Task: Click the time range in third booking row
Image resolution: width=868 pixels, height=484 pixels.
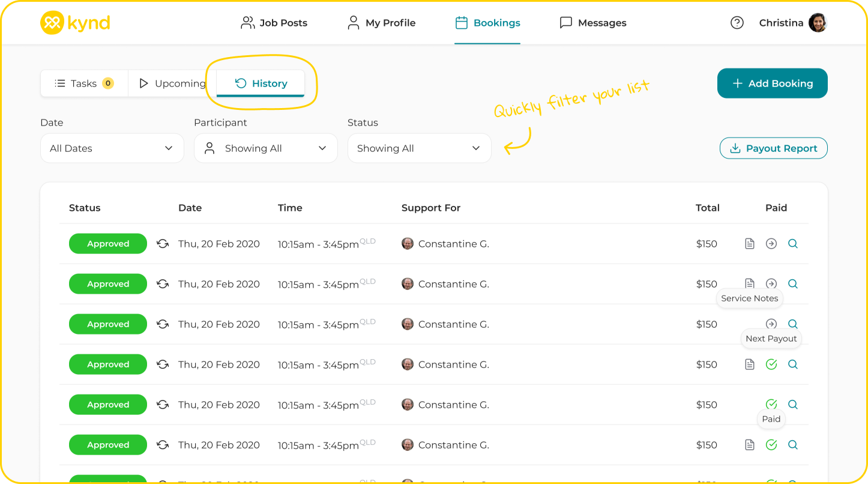Action: (x=318, y=325)
